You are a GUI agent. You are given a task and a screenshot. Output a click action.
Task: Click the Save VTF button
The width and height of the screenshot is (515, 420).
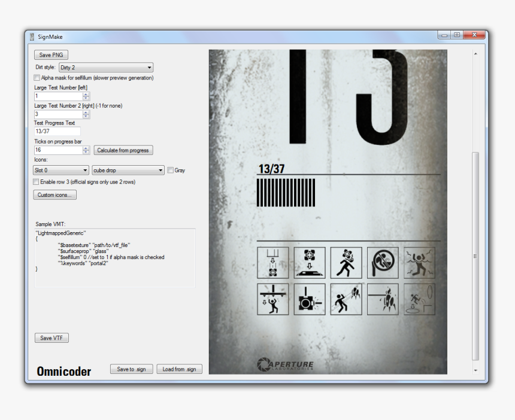pyautogui.click(x=51, y=338)
